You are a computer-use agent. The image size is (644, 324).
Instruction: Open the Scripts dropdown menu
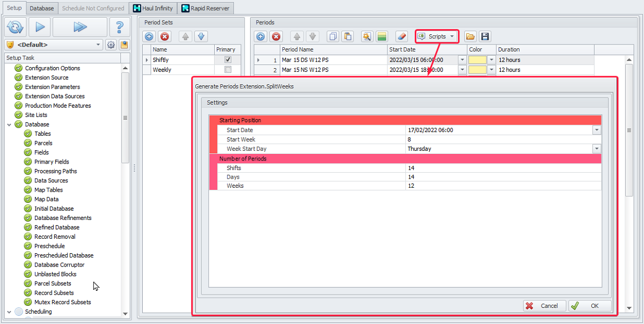click(437, 36)
